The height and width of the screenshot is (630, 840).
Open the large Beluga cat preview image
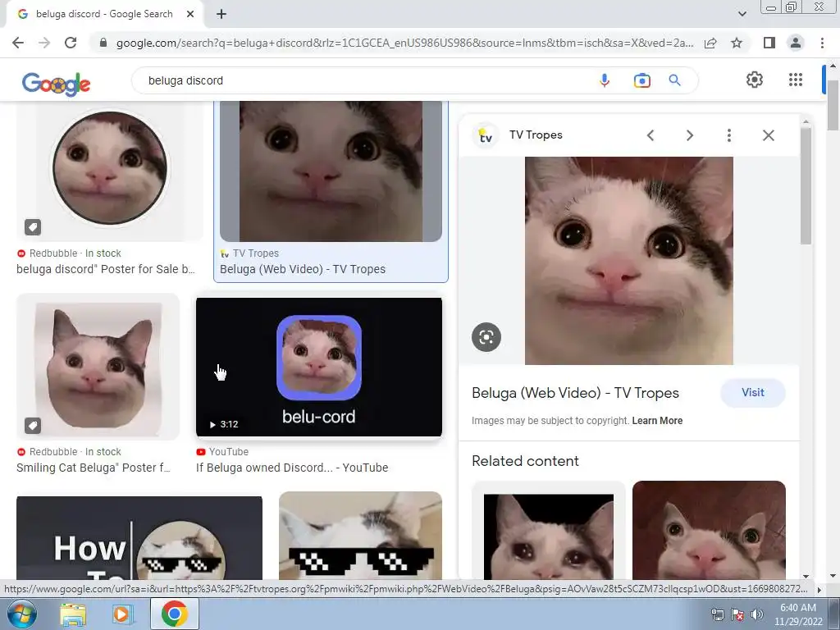(629, 261)
